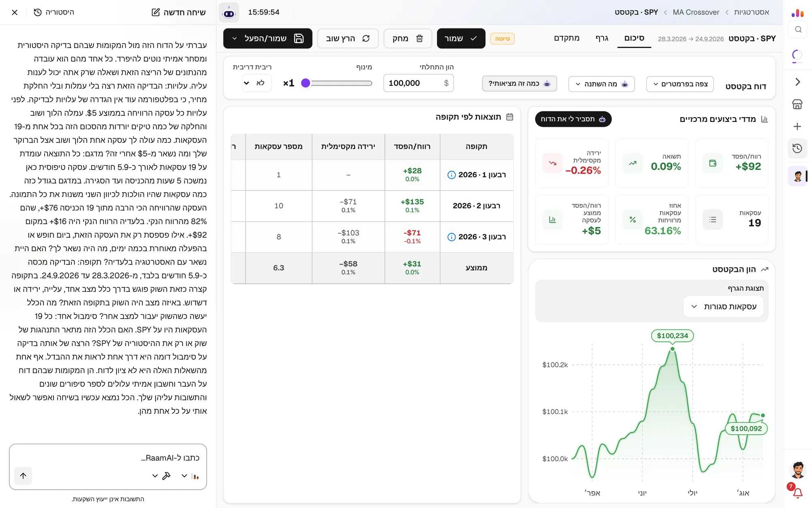Start a new chat (שיחה חדשה)
This screenshot has width=812, height=508.
click(179, 12)
